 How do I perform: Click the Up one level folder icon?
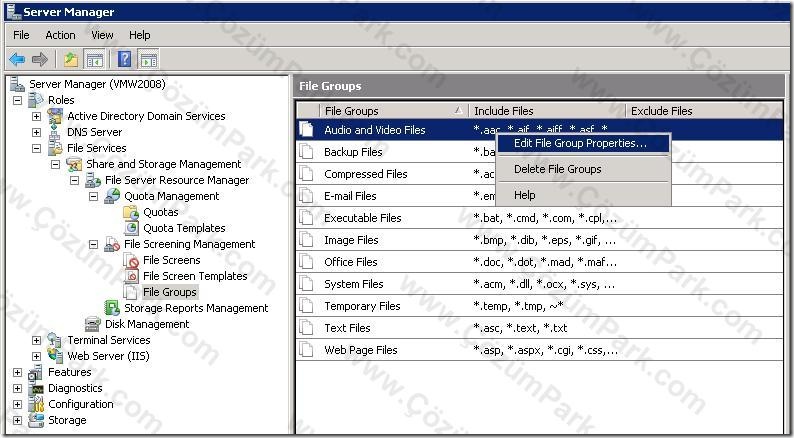pos(71,60)
